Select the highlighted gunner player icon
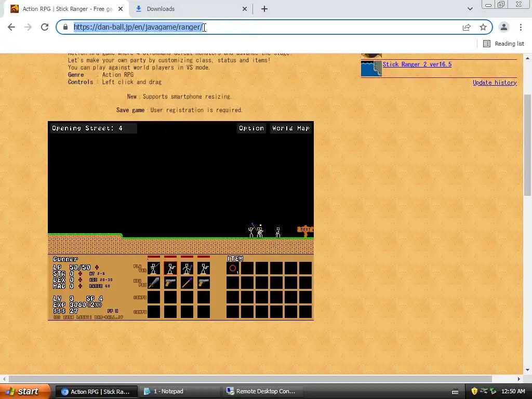The image size is (532, 399). (x=170, y=268)
